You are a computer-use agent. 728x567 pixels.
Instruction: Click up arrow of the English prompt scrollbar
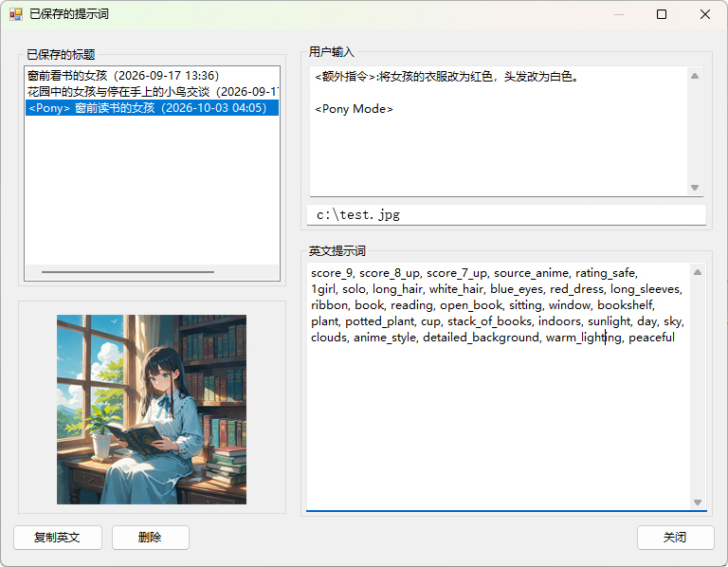698,272
